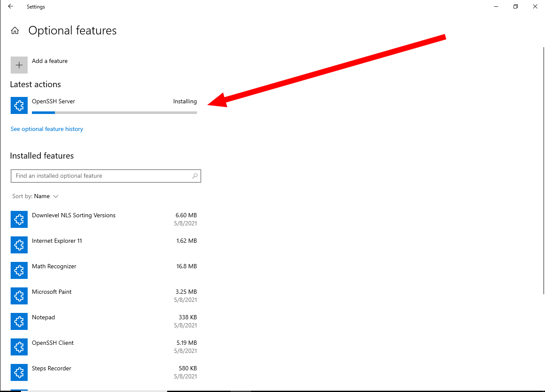Click the Math Recognizer feature icon
Screen dimensions: 545x392
pyautogui.click(x=19, y=270)
